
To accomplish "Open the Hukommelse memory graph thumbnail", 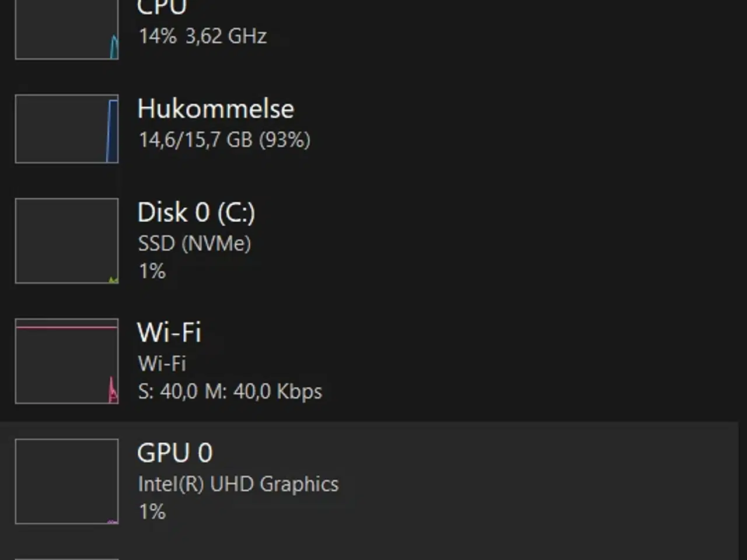I will (x=67, y=128).
